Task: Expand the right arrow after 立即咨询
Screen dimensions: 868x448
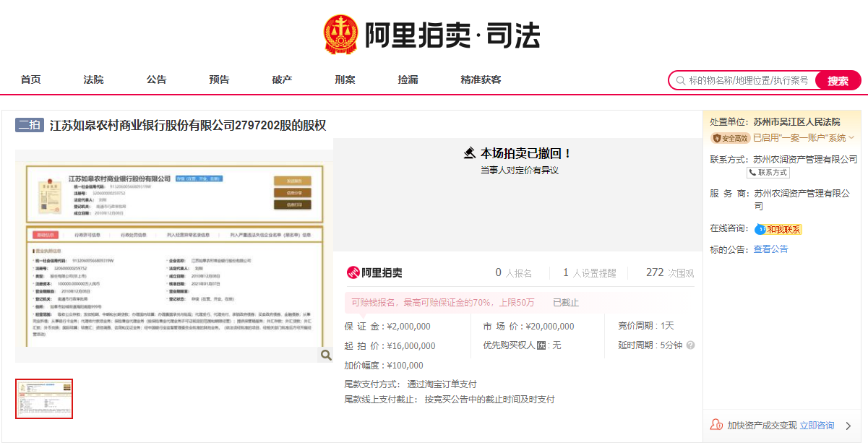Action: pos(848,426)
